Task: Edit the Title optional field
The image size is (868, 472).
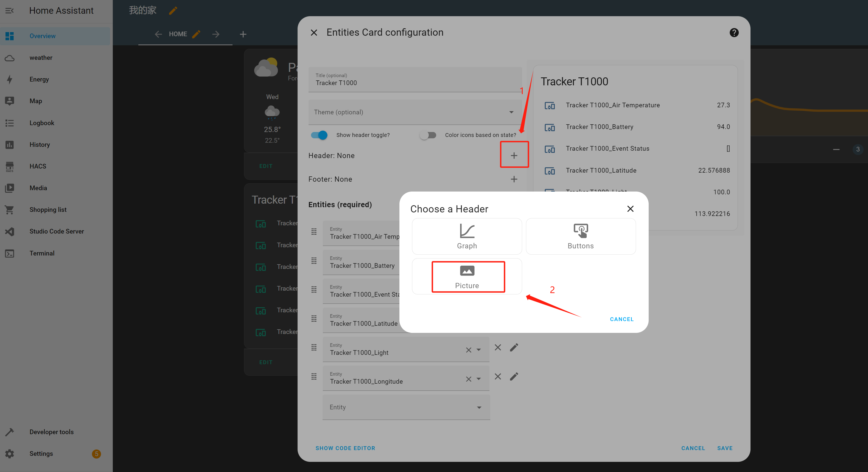Action: pos(415,80)
